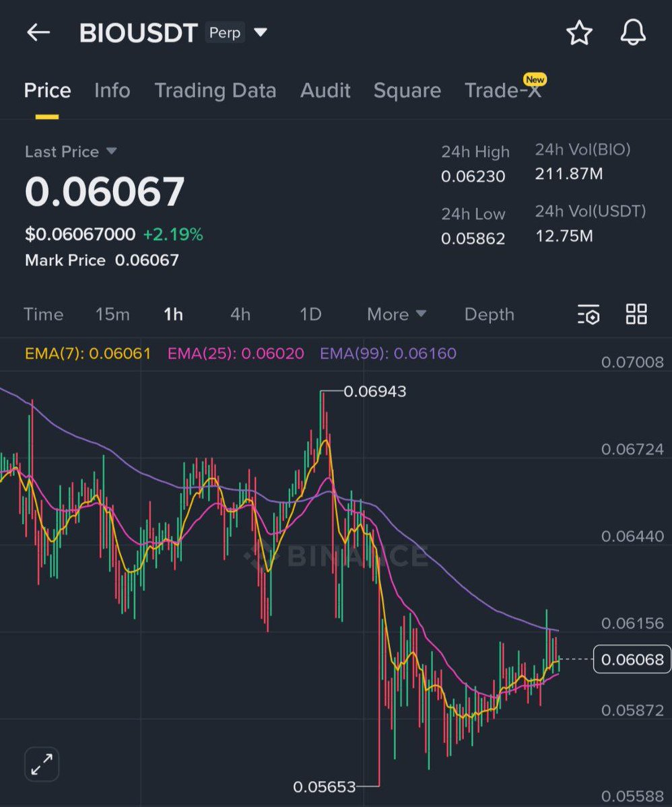Open the Trade-X feature with New badge
The height and width of the screenshot is (807, 672).
tap(504, 90)
